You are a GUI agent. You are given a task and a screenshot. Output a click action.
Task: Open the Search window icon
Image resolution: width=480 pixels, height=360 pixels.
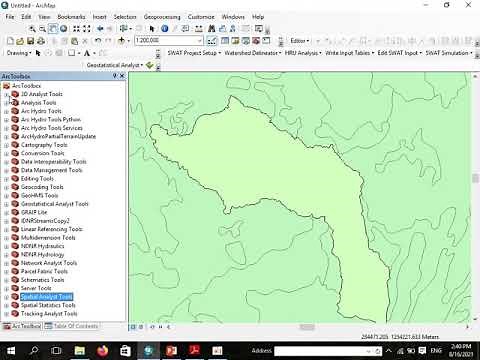coord(246,41)
